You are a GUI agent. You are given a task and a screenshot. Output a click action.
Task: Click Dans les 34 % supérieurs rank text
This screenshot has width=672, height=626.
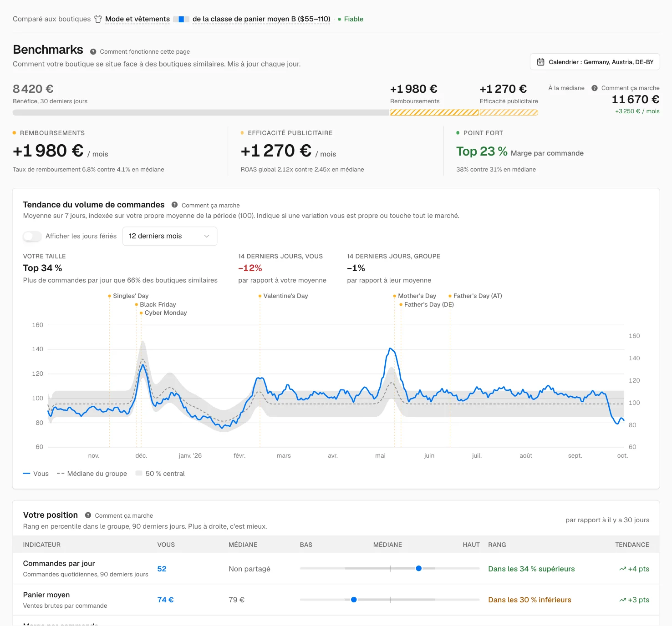tap(531, 569)
